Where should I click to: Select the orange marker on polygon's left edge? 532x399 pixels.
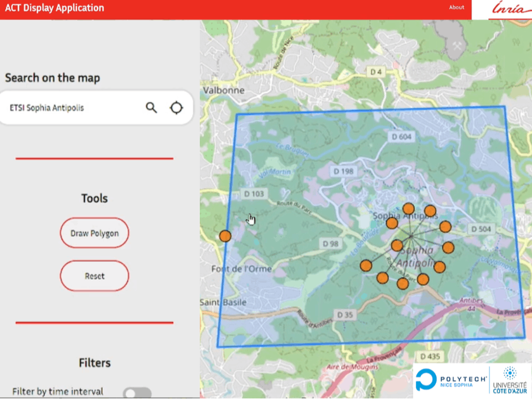tap(225, 236)
